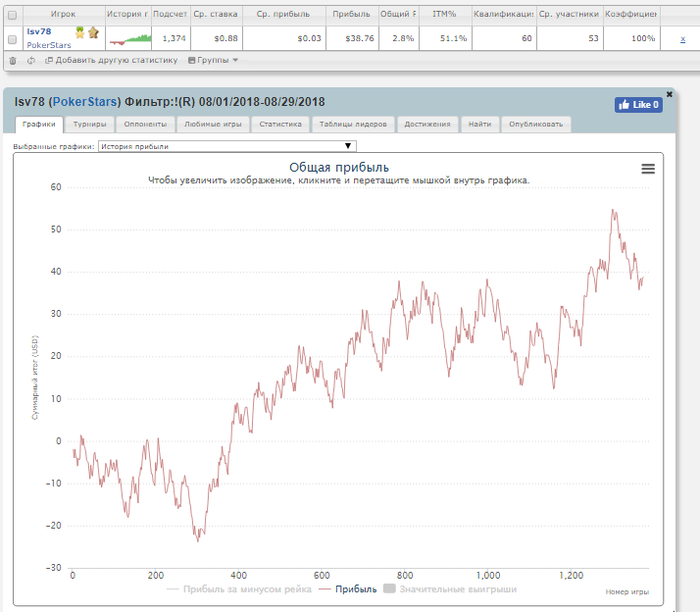Viewport: 700px width, 612px height.
Task: Tick the header select-all checkbox
Action: coord(12,15)
